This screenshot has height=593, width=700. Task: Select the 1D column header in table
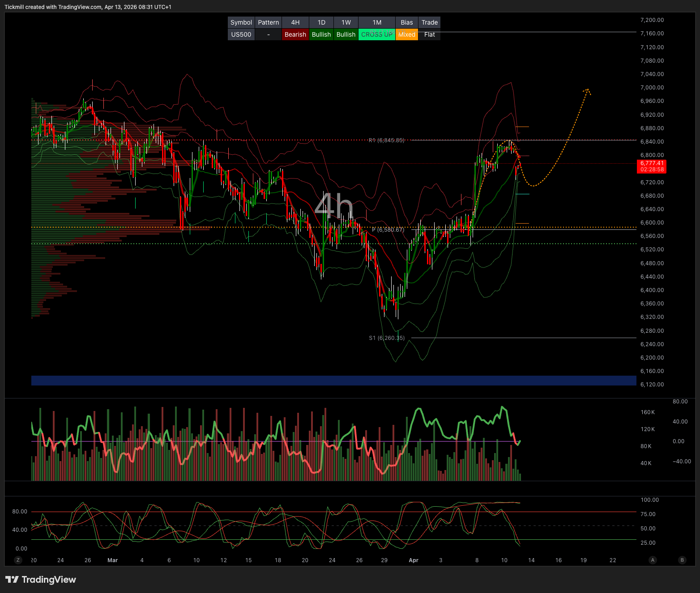[x=321, y=22]
